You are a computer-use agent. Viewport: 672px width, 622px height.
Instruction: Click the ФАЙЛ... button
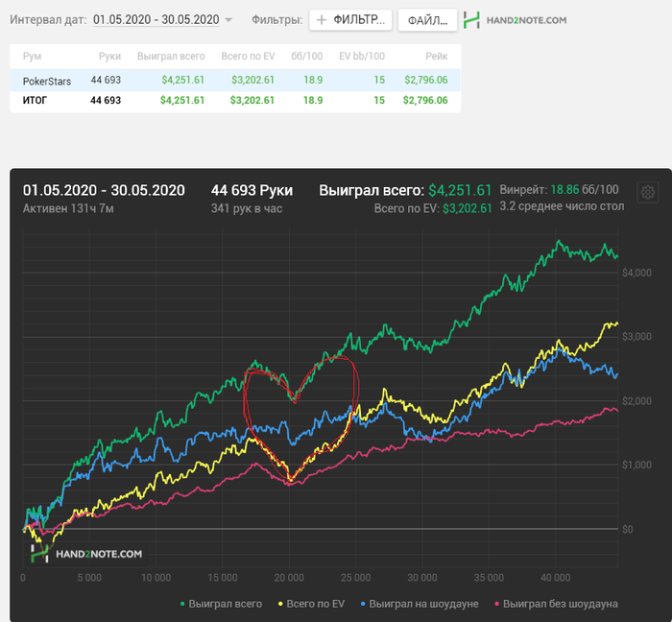(x=427, y=20)
